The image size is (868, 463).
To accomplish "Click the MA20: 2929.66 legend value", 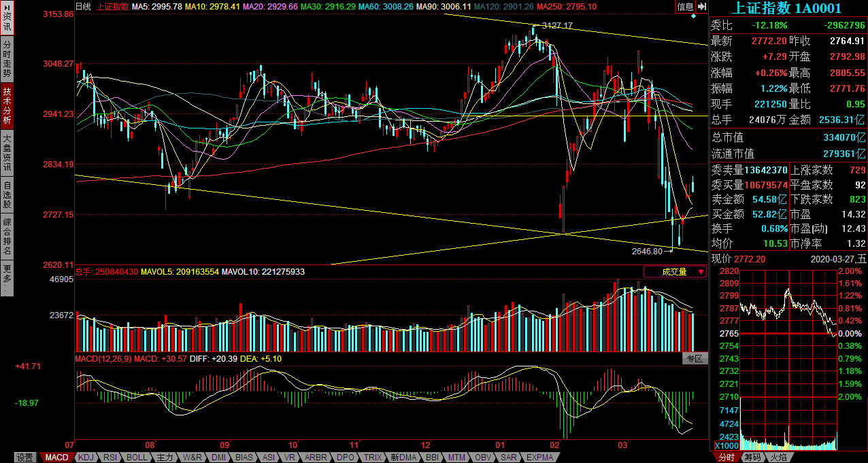I will 270,7.
